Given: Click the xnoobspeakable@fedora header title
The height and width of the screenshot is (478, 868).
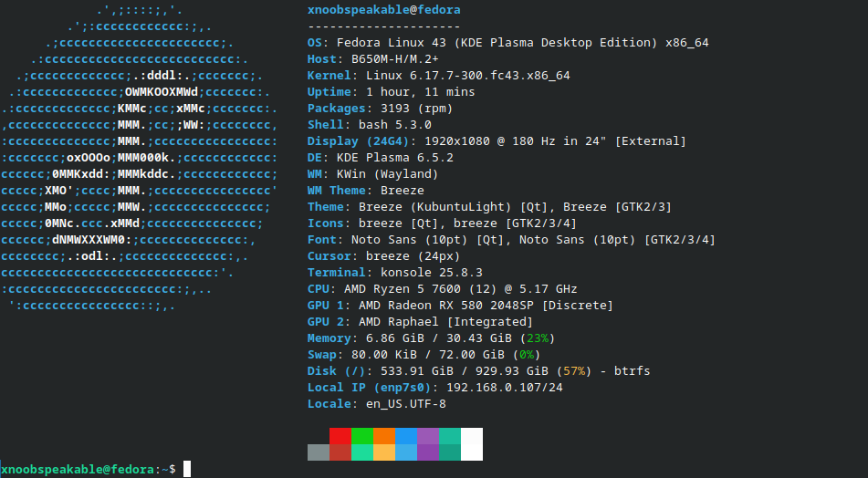Looking at the screenshot, I should click(383, 10).
